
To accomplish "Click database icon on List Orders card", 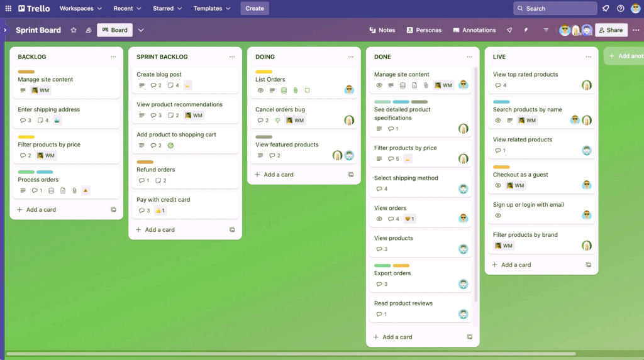I will (284, 90).
